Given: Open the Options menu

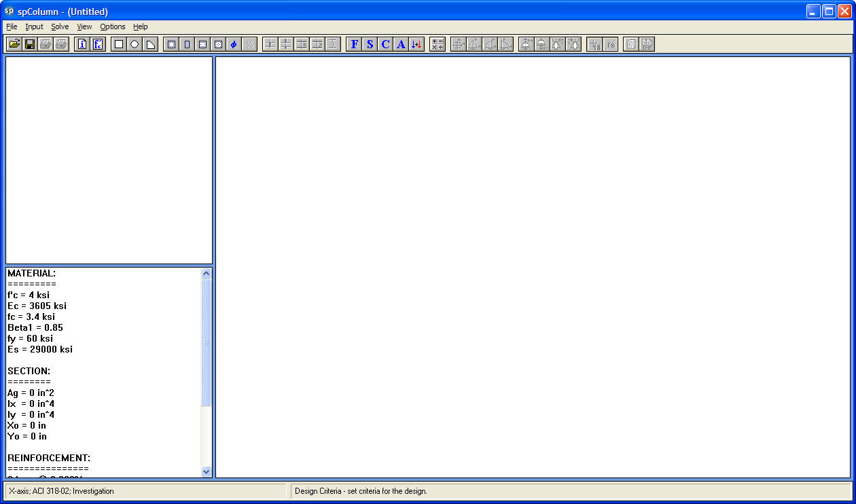Looking at the screenshot, I should [113, 27].
